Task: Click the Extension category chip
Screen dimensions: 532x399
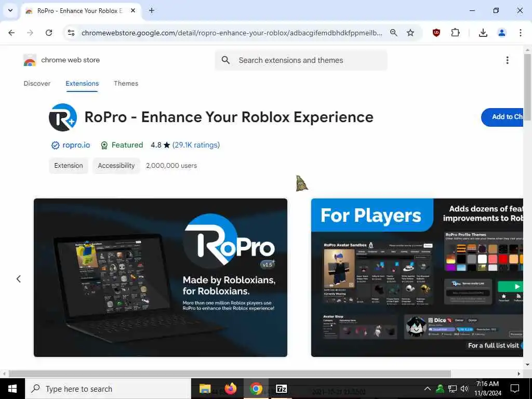Action: [69, 166]
